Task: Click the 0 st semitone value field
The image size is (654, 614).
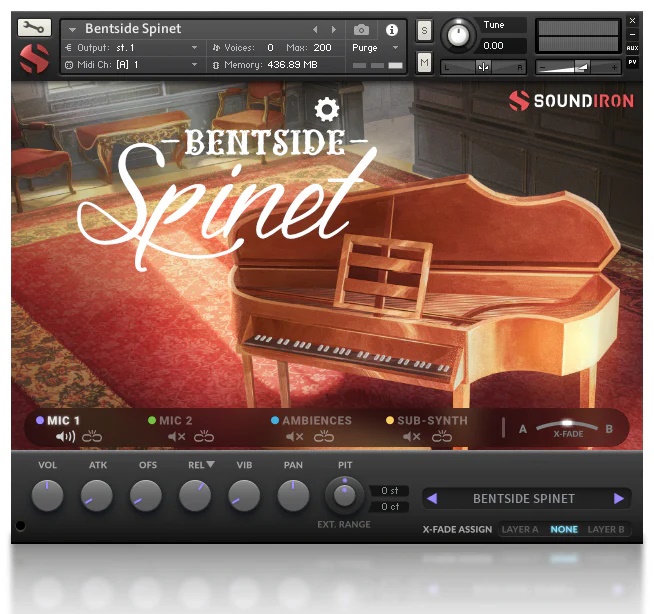Action: click(x=390, y=491)
